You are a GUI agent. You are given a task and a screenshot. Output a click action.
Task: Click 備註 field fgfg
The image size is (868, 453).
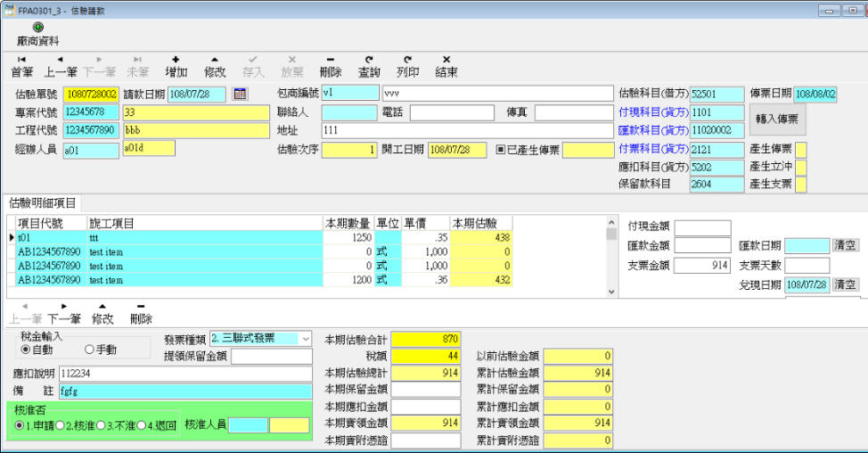tap(185, 391)
